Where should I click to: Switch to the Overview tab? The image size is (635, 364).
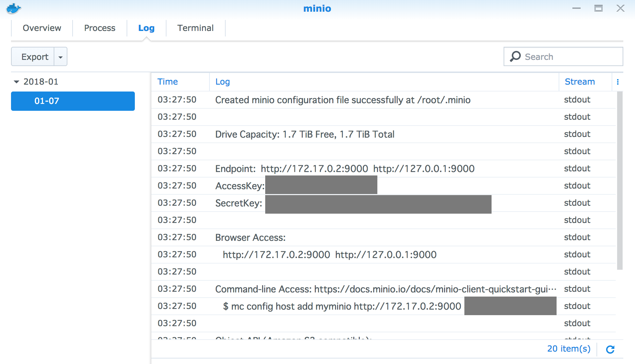[42, 28]
